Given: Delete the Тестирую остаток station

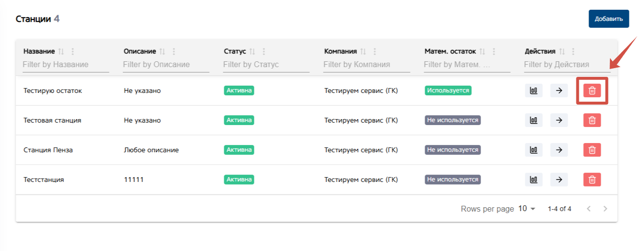Looking at the screenshot, I should point(592,90).
